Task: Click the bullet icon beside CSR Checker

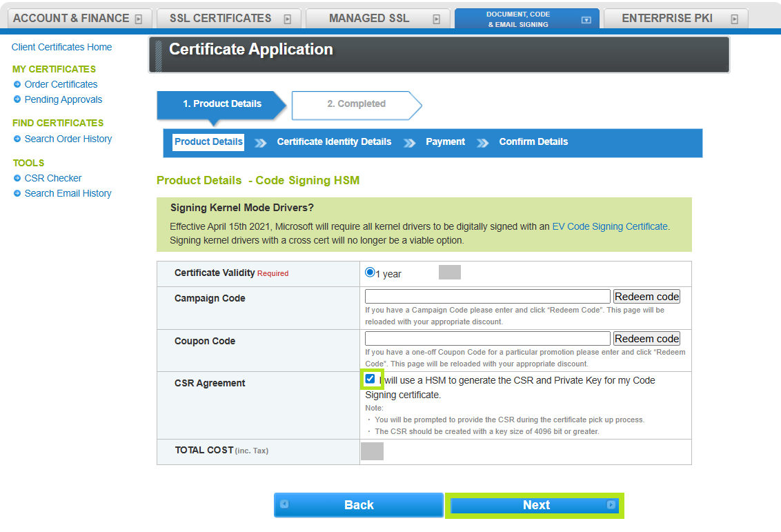Action: pyautogui.click(x=17, y=178)
